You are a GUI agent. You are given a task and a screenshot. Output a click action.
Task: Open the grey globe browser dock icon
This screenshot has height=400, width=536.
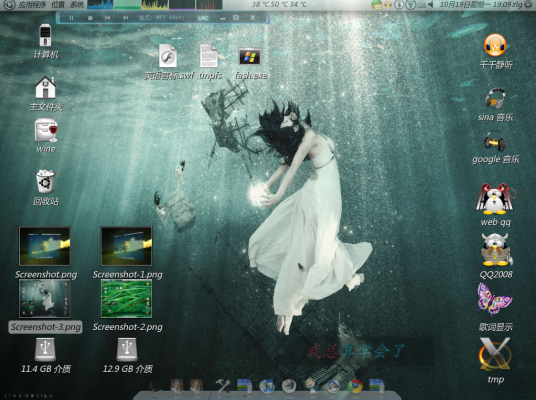pyautogui.click(x=289, y=386)
